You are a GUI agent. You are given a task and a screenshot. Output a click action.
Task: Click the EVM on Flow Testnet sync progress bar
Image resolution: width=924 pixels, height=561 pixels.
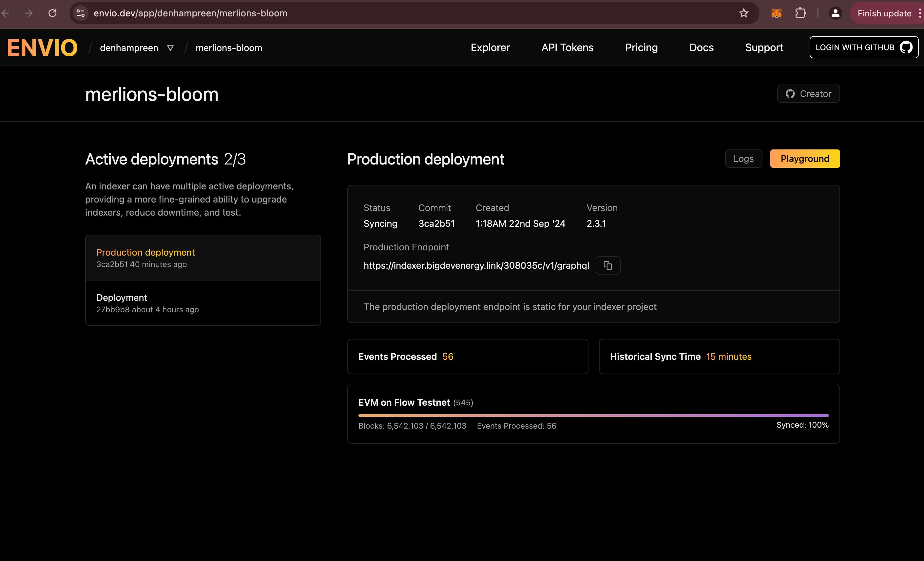[x=593, y=416]
